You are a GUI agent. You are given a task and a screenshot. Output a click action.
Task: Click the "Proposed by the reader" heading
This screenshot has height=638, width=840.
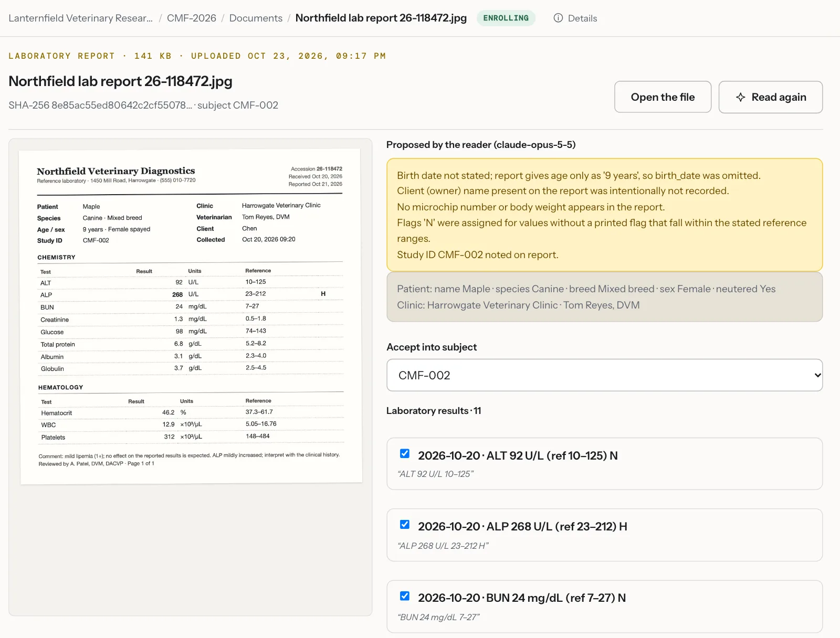click(481, 144)
